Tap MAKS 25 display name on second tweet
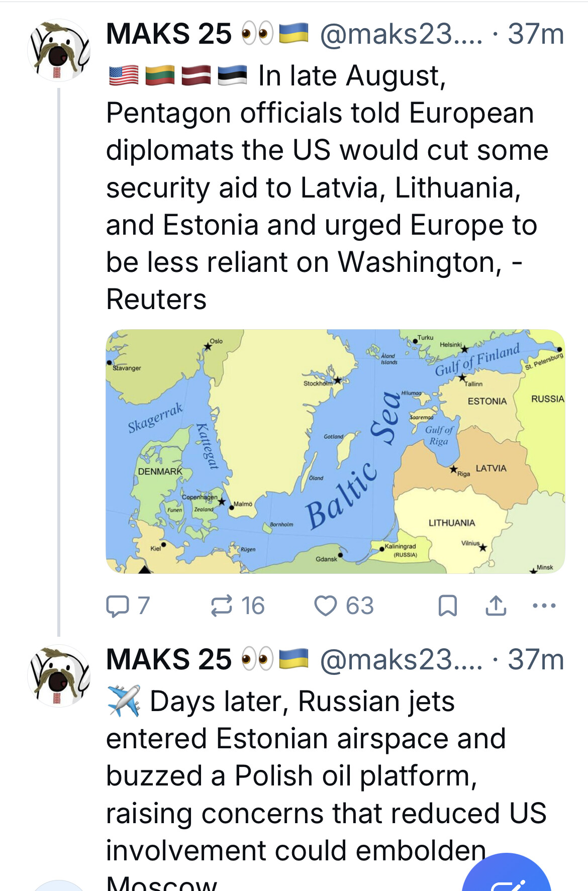Image resolution: width=588 pixels, height=891 pixels. [169, 659]
